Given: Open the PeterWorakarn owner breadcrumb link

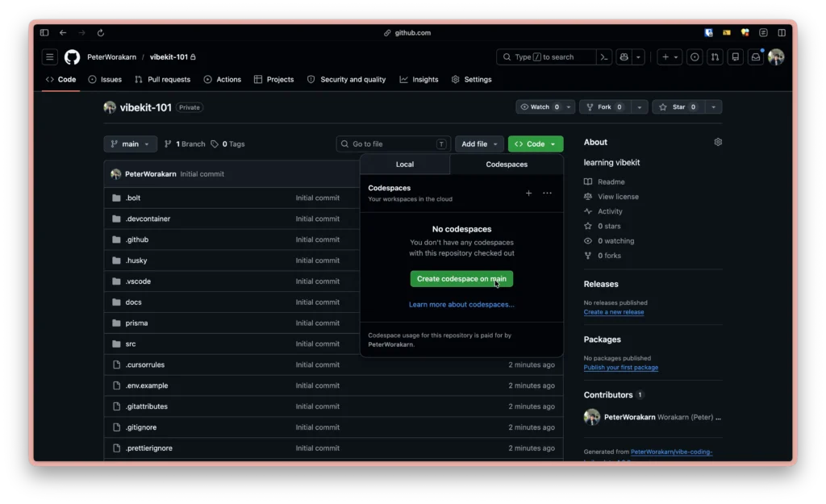Looking at the screenshot, I should [111, 57].
